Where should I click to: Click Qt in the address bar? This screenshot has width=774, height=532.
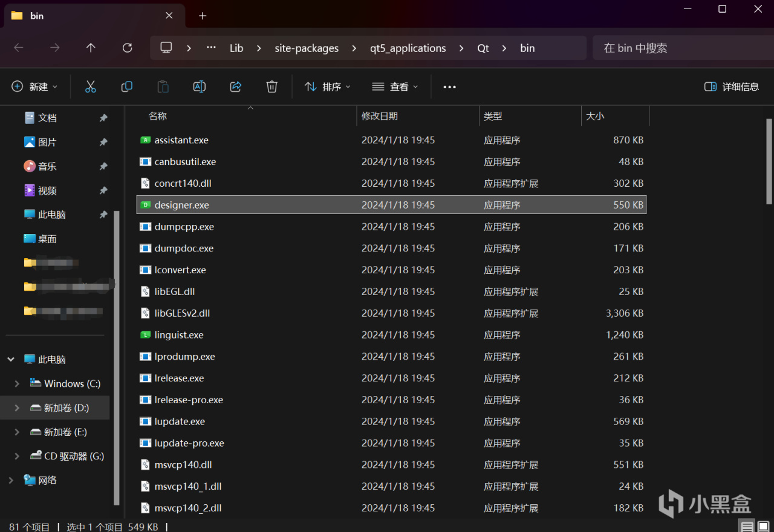pos(483,48)
